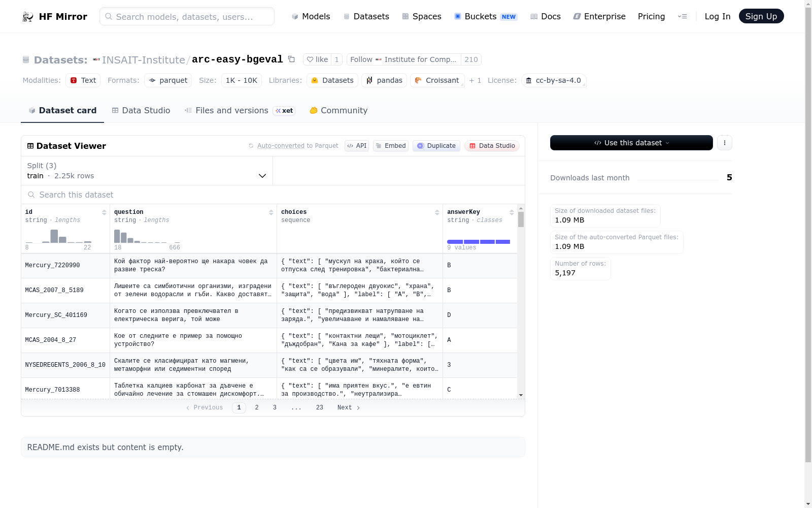Focus the site search field
The height and width of the screenshot is (508, 812).
coord(187,16)
